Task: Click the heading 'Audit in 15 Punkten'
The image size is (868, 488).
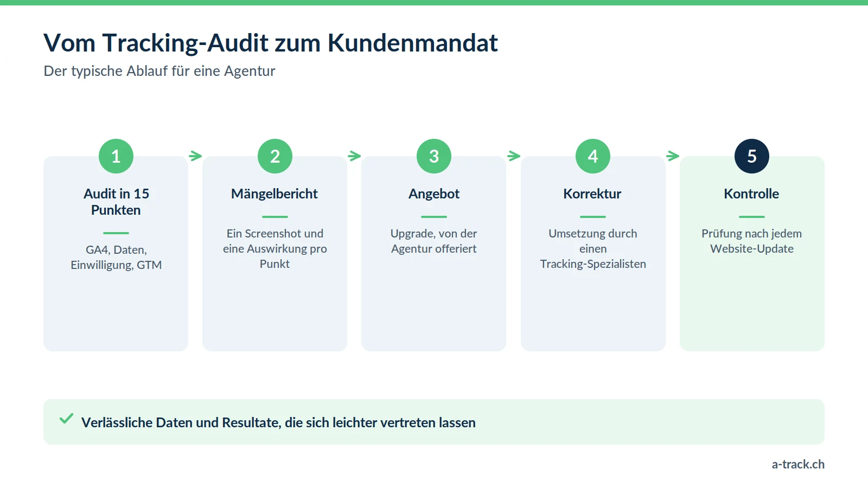Action: (116, 202)
